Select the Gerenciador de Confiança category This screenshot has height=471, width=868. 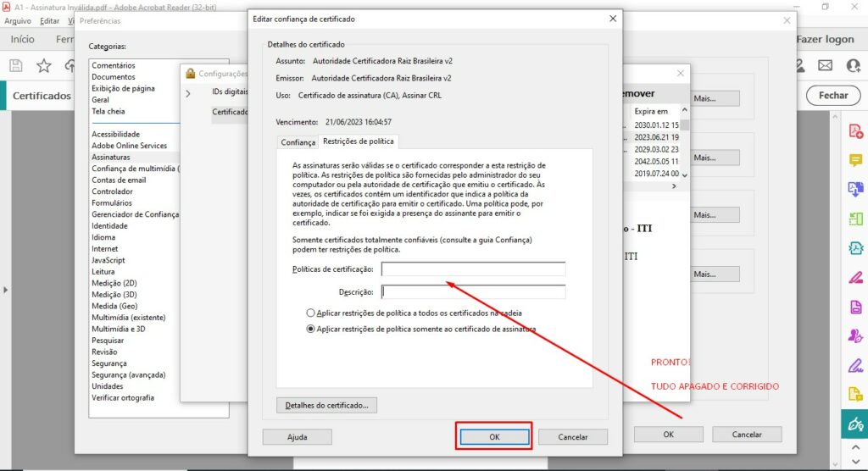click(135, 214)
